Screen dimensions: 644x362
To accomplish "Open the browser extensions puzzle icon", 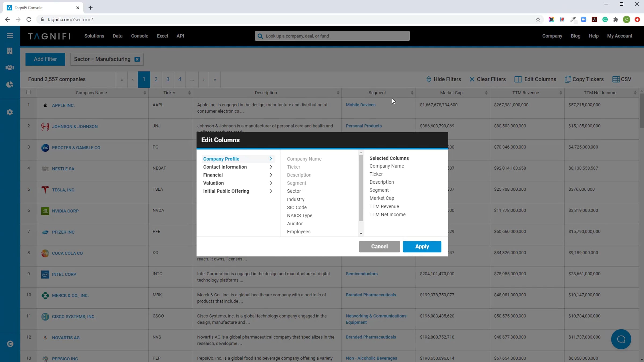I will pyautogui.click(x=616, y=20).
